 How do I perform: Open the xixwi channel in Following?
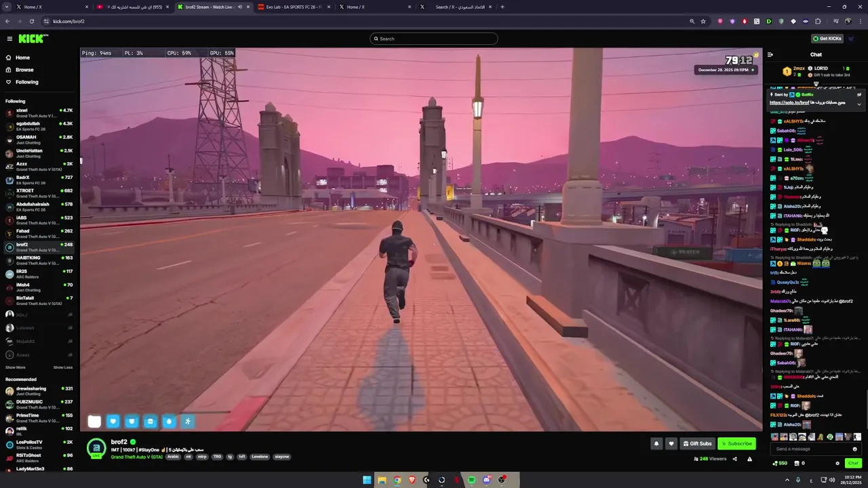39,113
